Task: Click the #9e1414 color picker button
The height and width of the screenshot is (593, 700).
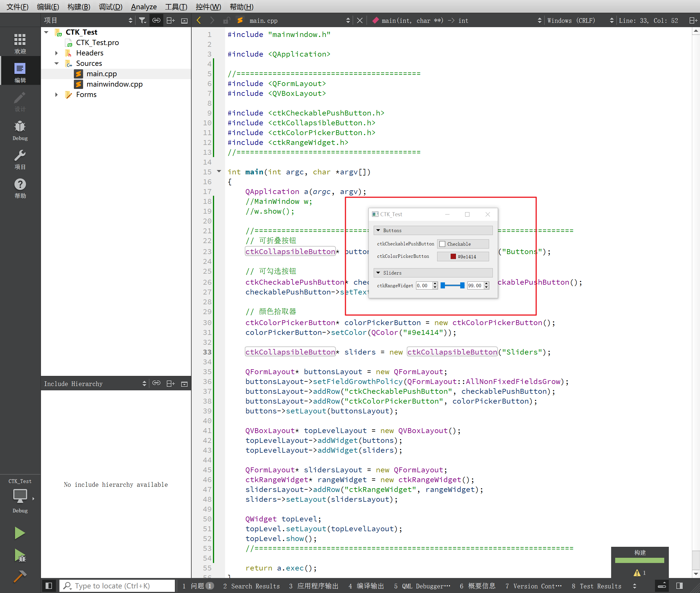Action: pos(463,256)
